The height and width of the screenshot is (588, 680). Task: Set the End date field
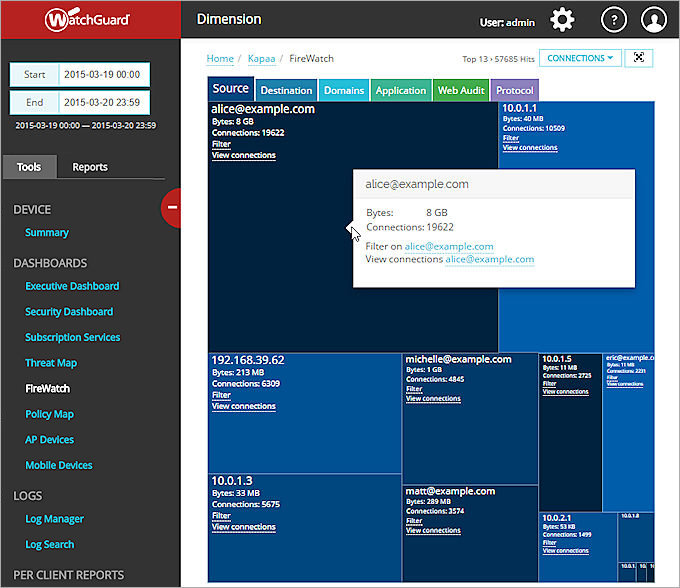tap(103, 102)
